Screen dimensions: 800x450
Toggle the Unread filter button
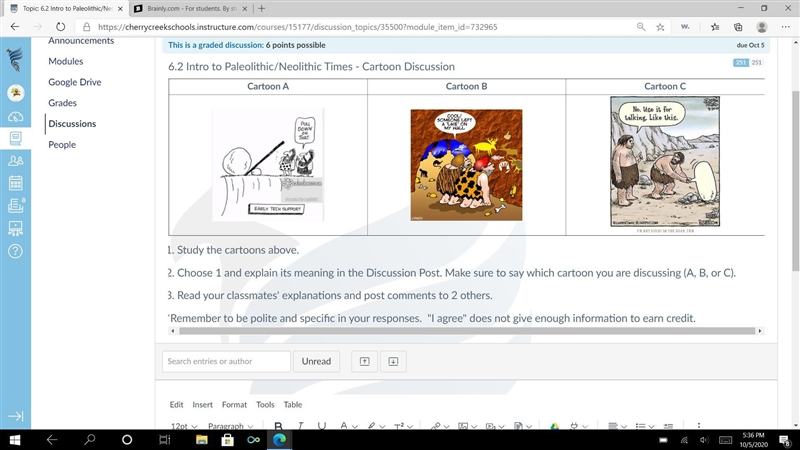click(316, 361)
